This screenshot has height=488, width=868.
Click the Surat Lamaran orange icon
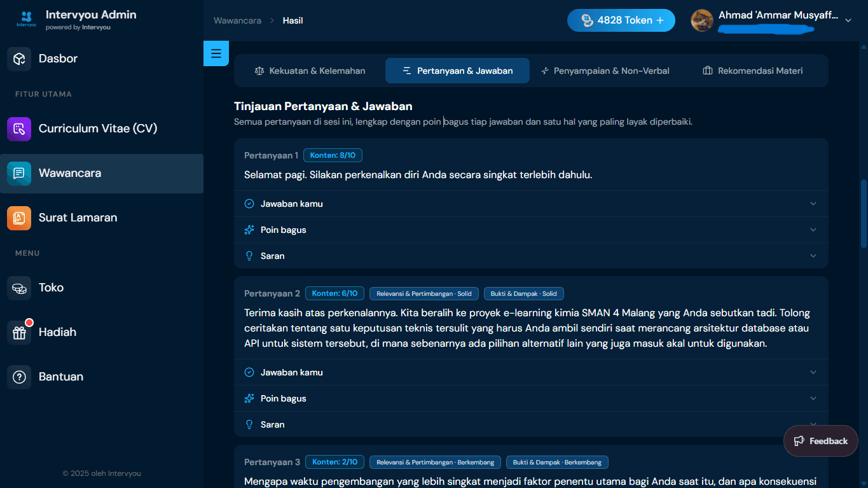(x=19, y=218)
